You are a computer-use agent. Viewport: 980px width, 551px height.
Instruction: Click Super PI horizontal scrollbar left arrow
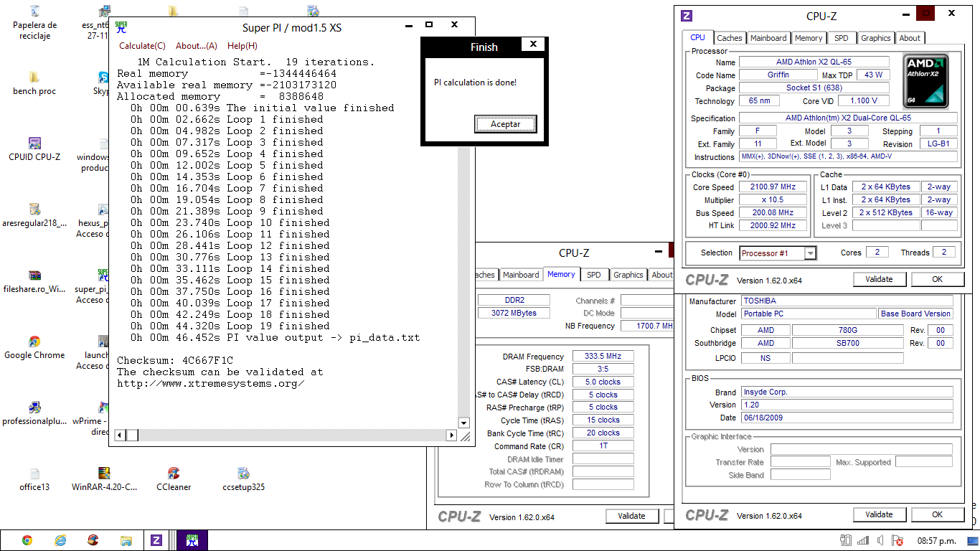point(120,435)
